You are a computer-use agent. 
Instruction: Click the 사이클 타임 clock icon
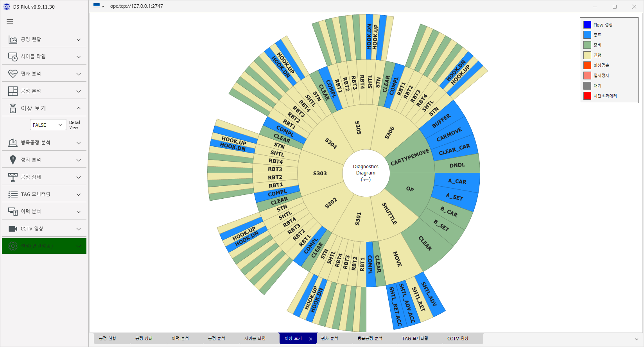13,57
